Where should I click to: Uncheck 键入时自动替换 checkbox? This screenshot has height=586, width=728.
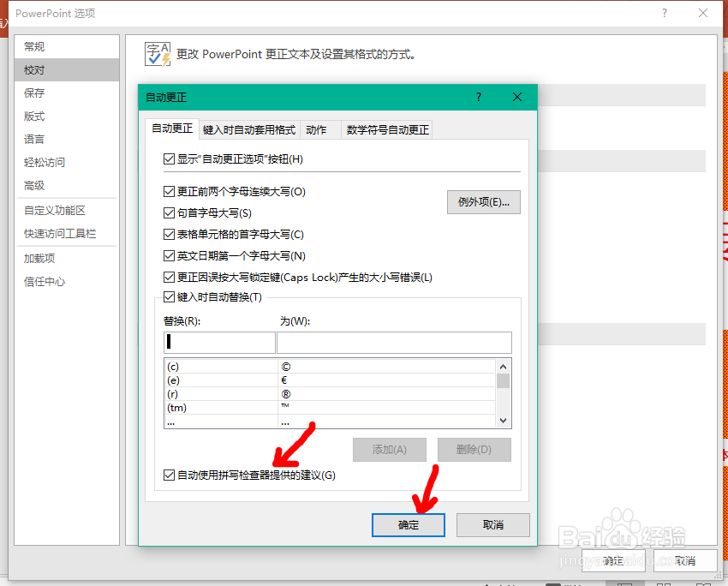click(169, 296)
